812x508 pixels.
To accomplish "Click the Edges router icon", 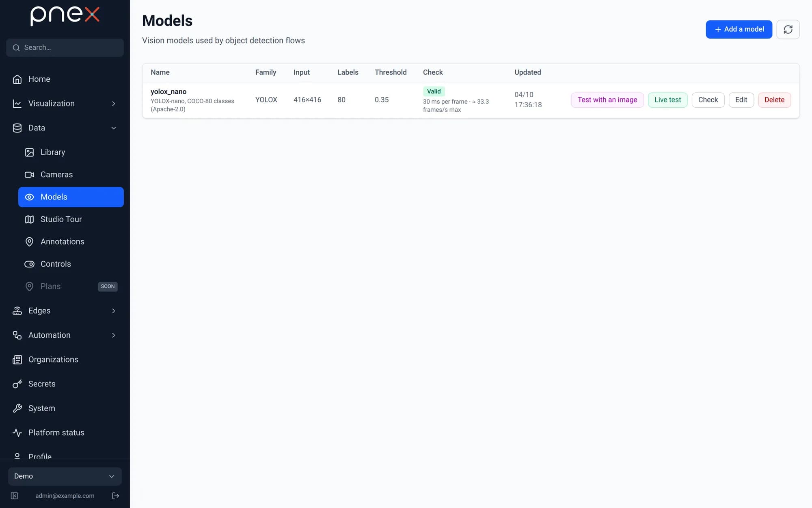I will click(17, 311).
